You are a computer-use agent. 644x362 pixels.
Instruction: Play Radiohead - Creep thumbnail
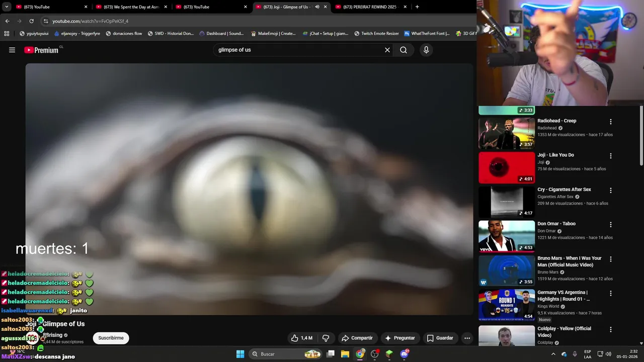[x=507, y=133]
